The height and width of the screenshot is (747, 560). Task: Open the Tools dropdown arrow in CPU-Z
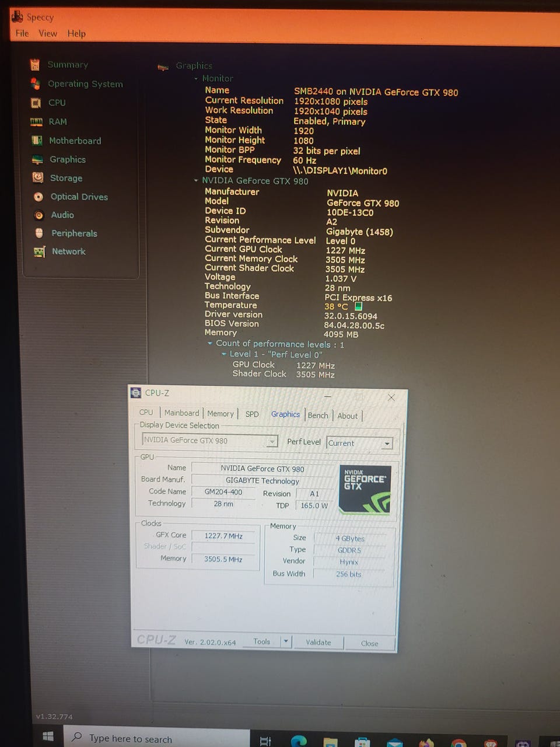pyautogui.click(x=286, y=641)
